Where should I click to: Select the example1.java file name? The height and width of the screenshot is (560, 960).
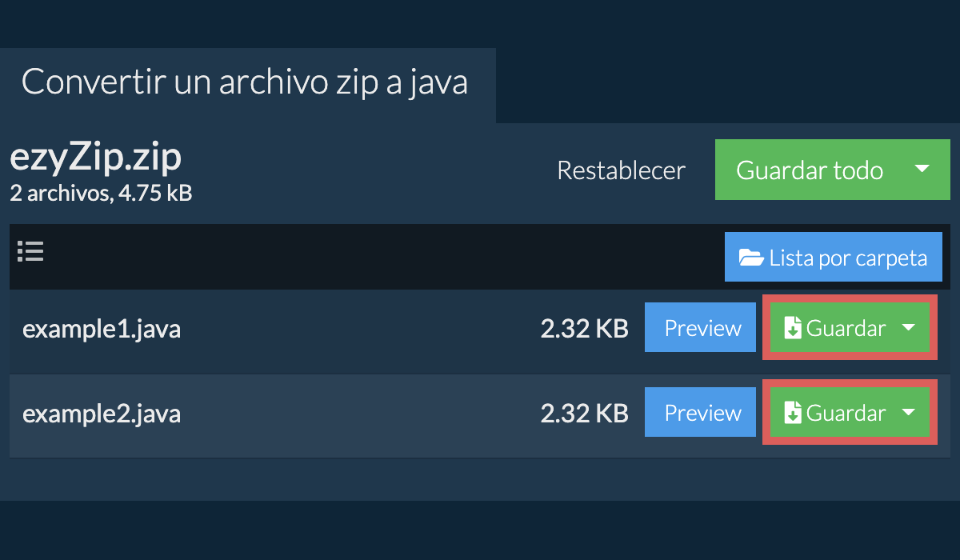pyautogui.click(x=102, y=329)
